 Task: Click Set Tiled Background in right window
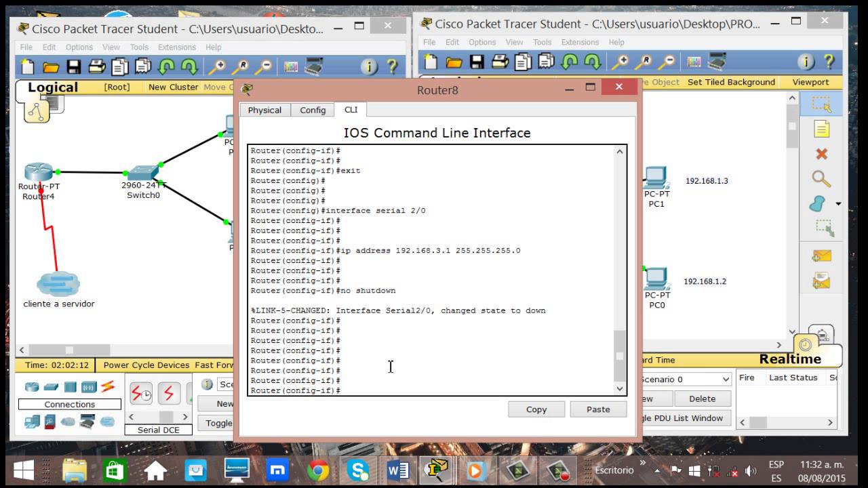[x=731, y=82]
